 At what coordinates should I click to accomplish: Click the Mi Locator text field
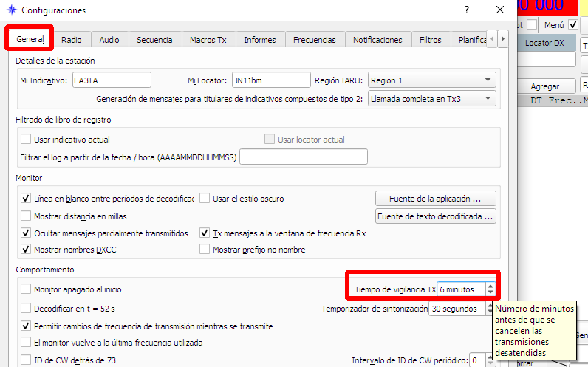[x=264, y=80]
